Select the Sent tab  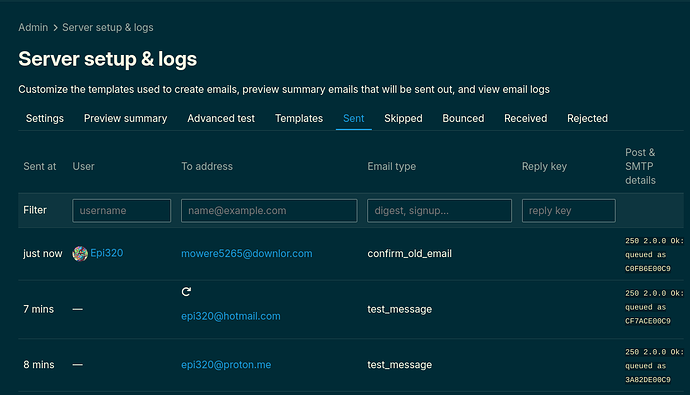(x=353, y=118)
